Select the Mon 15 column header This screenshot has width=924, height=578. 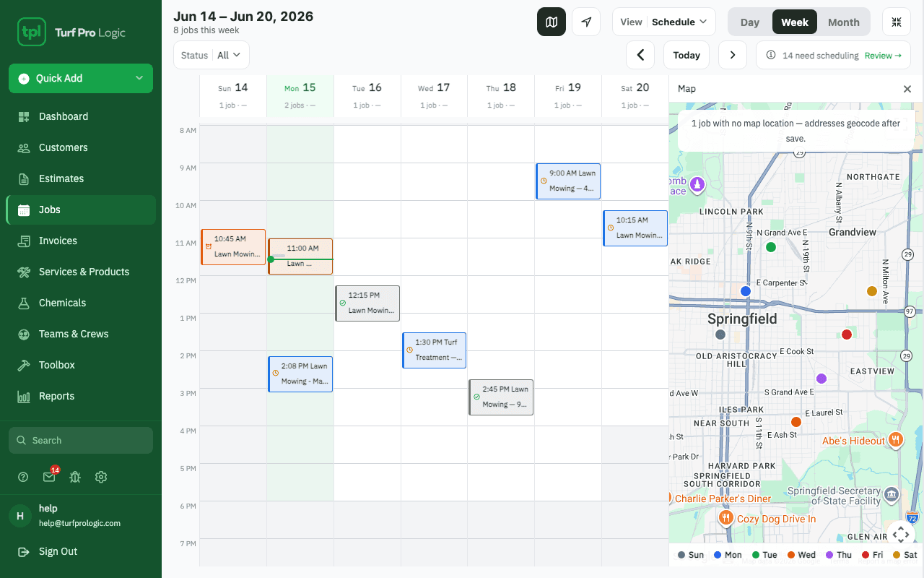pos(300,95)
